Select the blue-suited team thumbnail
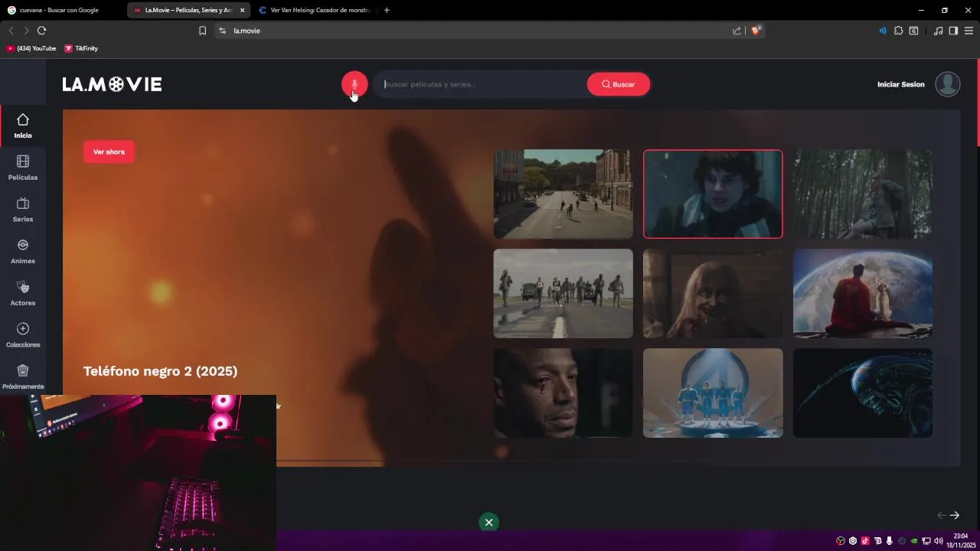 [713, 393]
